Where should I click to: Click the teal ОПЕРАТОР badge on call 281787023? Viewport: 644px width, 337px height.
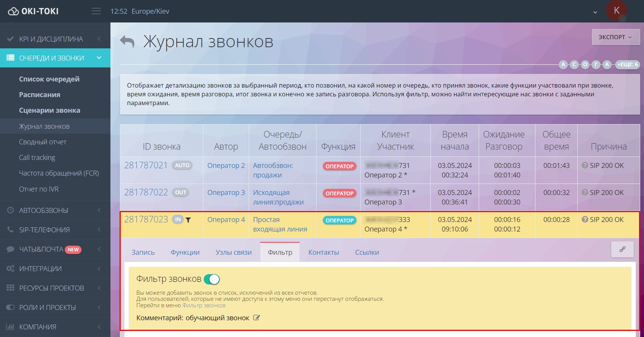pyautogui.click(x=340, y=220)
